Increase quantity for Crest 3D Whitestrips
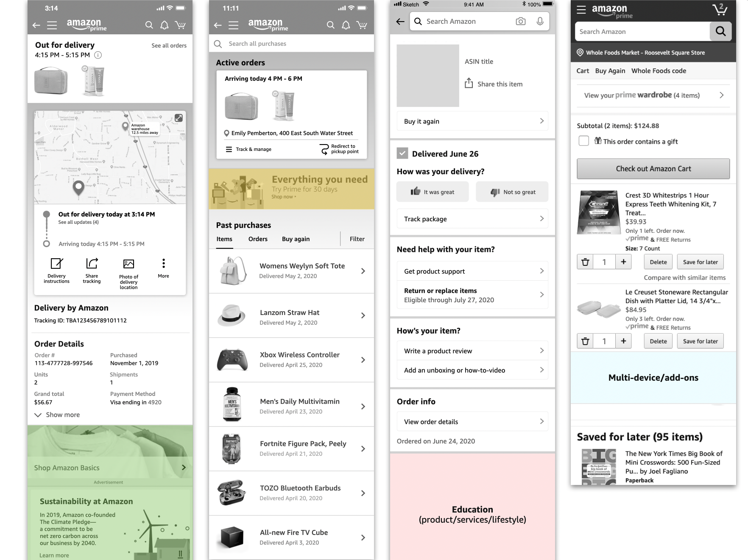The width and height of the screenshot is (748, 560). click(x=623, y=262)
